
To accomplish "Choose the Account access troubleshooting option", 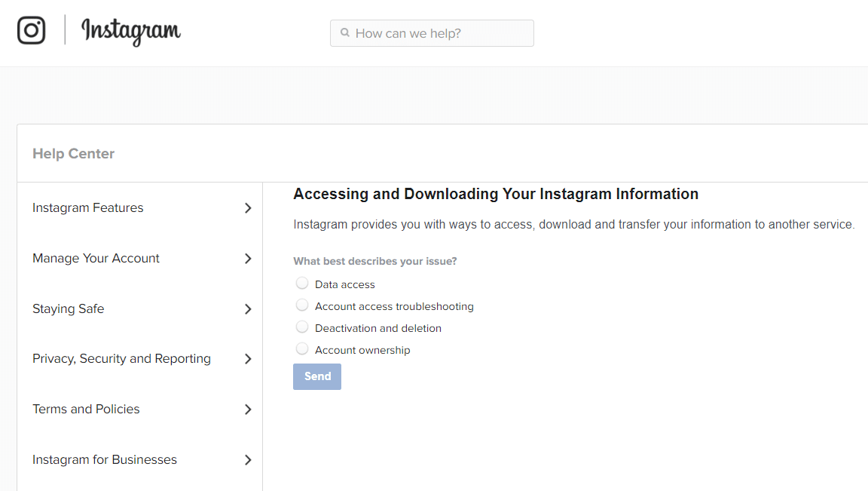I will tap(302, 305).
